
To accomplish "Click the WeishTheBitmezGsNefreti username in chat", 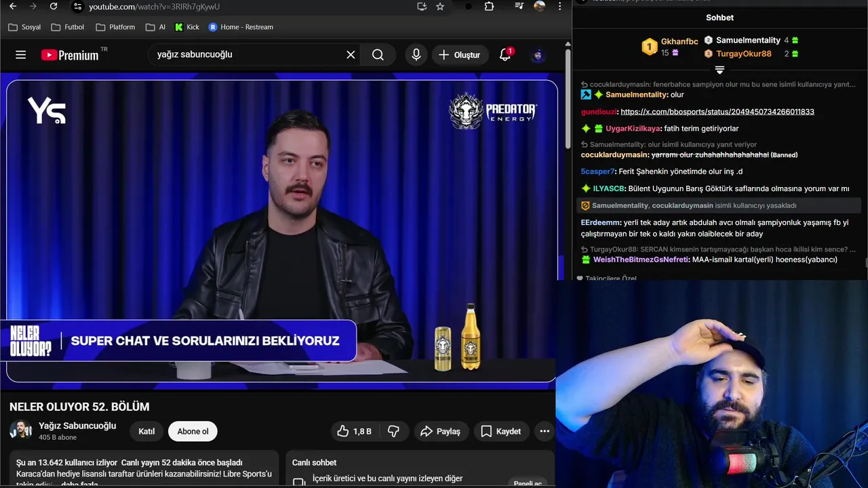I will click(x=641, y=260).
